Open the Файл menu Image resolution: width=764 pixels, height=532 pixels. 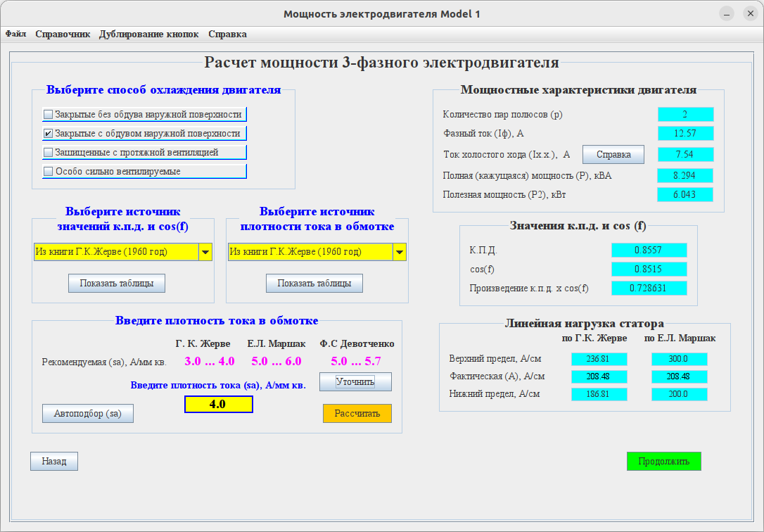click(x=15, y=34)
